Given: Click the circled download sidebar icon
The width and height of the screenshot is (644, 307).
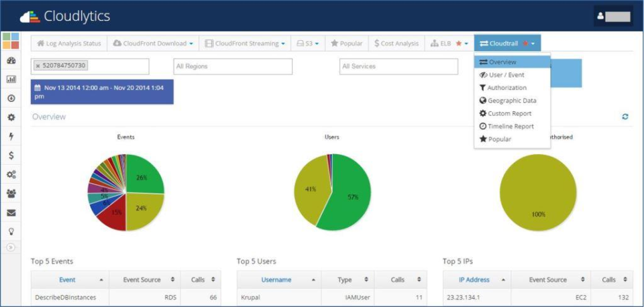Looking at the screenshot, I should 11,98.
